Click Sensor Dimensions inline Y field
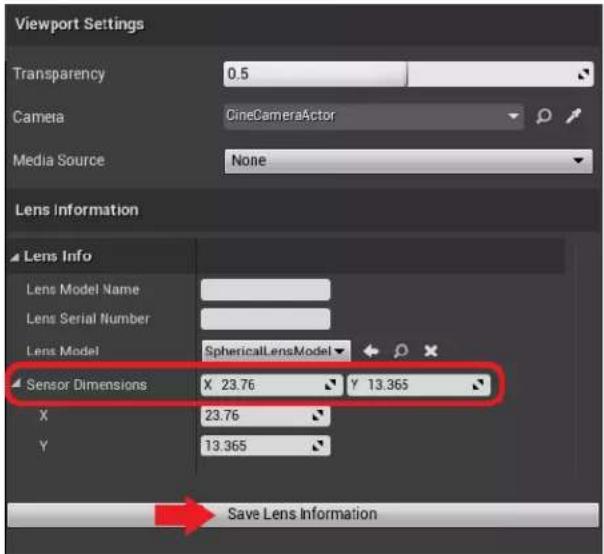Viewport: 604px width, 554px height. coord(419,385)
